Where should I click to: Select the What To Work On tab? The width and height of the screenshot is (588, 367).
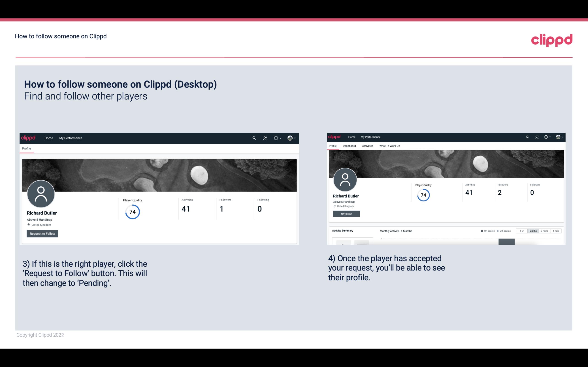pos(389,146)
